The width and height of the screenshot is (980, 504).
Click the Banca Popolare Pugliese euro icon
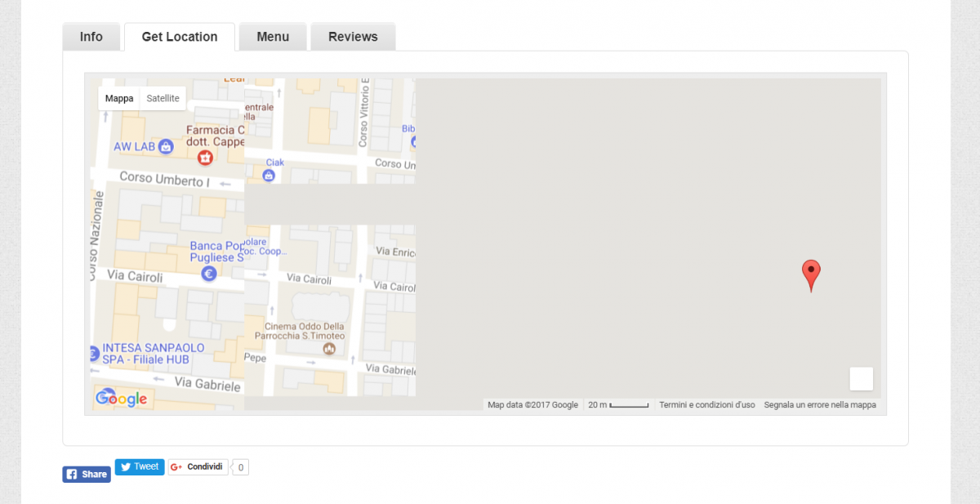pos(209,274)
